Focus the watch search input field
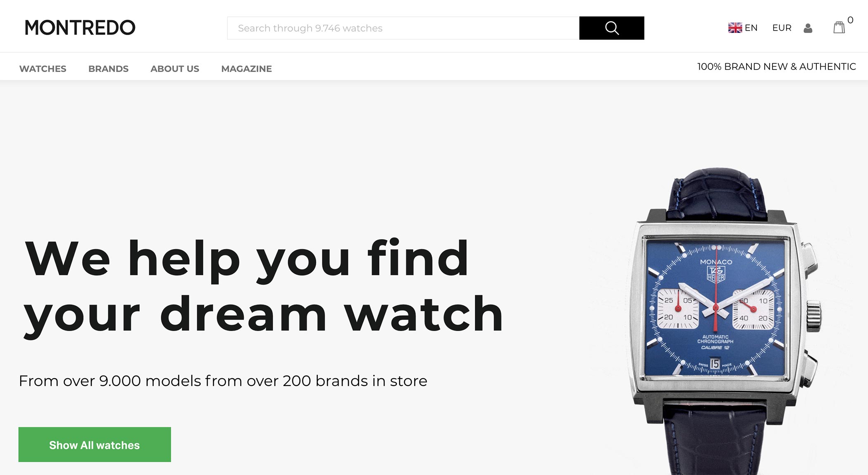Image resolution: width=868 pixels, height=475 pixels. (x=403, y=28)
